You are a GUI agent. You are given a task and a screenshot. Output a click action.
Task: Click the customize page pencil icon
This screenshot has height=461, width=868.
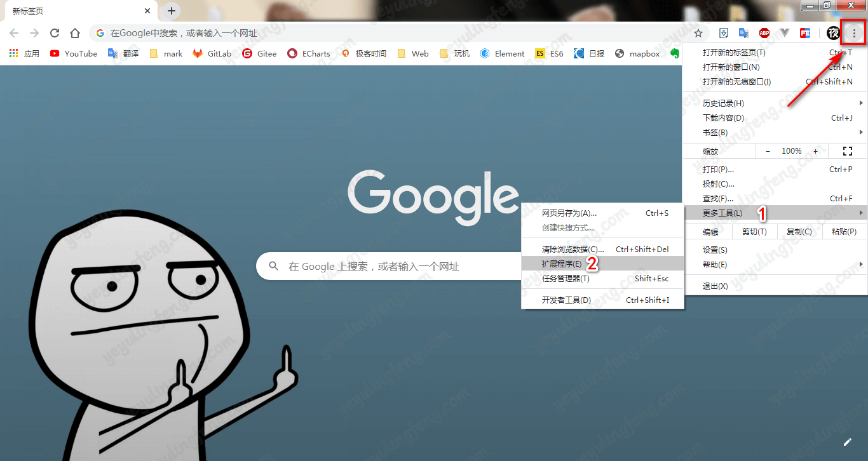pos(847,441)
